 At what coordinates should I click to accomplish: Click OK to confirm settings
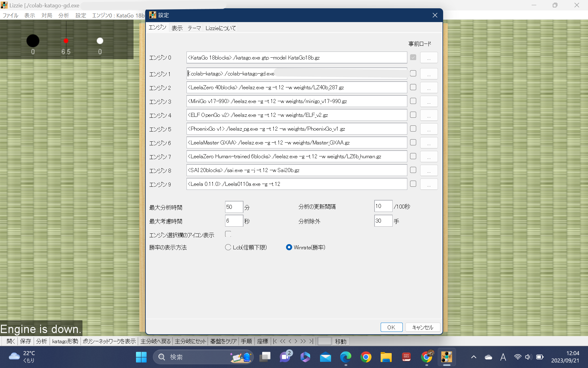[391, 327]
